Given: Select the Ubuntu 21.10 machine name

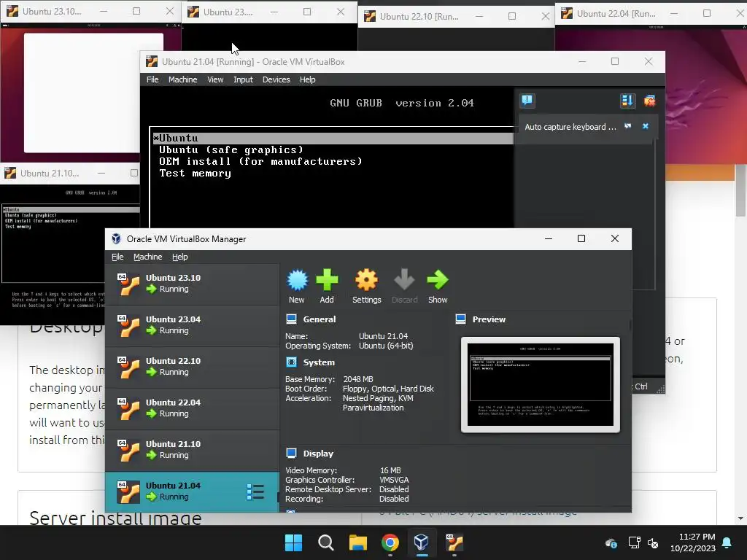Looking at the screenshot, I should point(173,444).
